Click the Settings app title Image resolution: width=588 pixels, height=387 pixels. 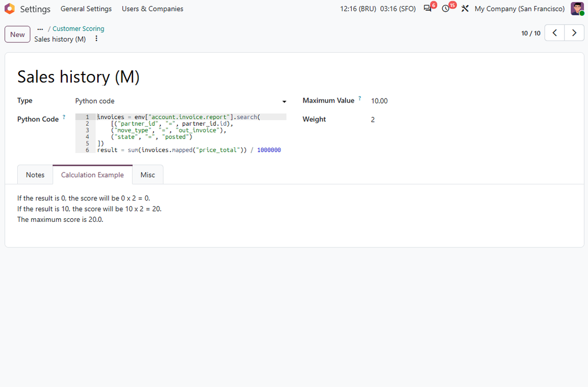35,9
